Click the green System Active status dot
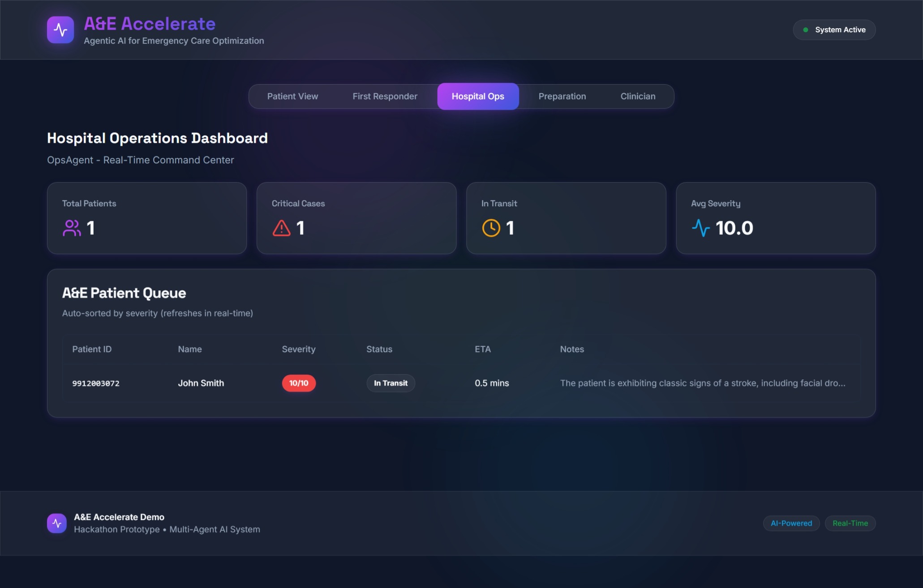Image resolution: width=923 pixels, height=588 pixels. pyautogui.click(x=806, y=30)
